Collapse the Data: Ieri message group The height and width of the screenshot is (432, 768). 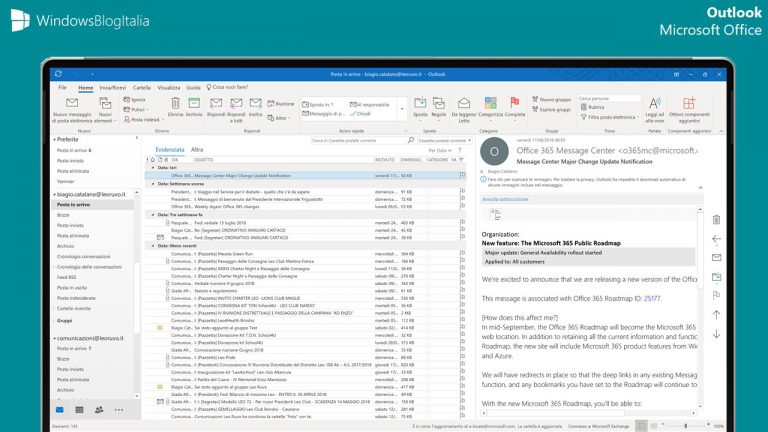click(x=152, y=168)
